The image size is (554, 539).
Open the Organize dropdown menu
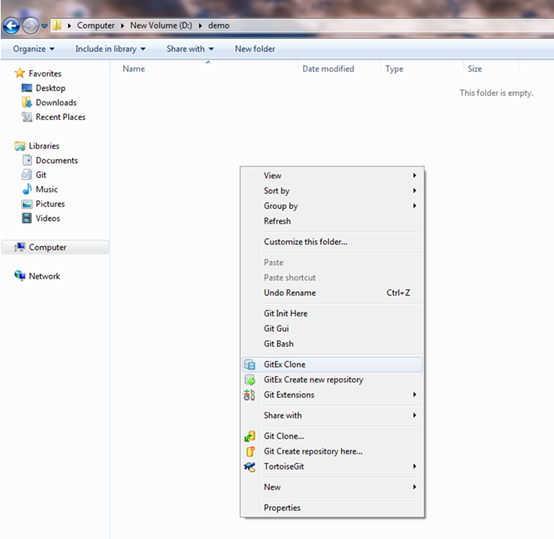pyautogui.click(x=34, y=49)
